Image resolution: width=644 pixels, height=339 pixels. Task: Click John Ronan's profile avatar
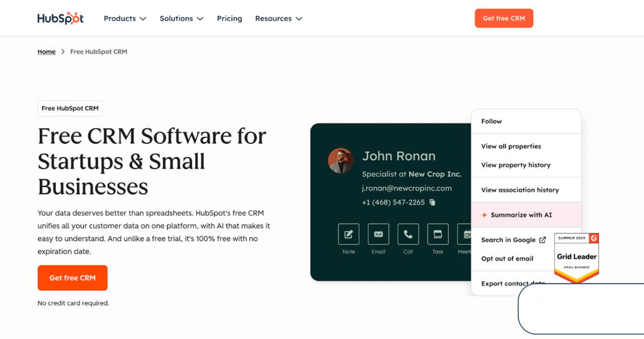pyautogui.click(x=341, y=160)
